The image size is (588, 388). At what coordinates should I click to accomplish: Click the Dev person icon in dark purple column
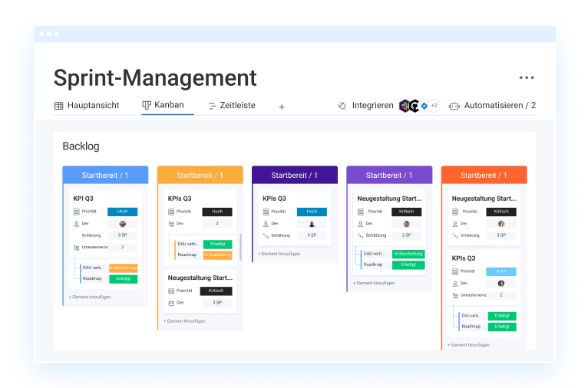coord(266,224)
